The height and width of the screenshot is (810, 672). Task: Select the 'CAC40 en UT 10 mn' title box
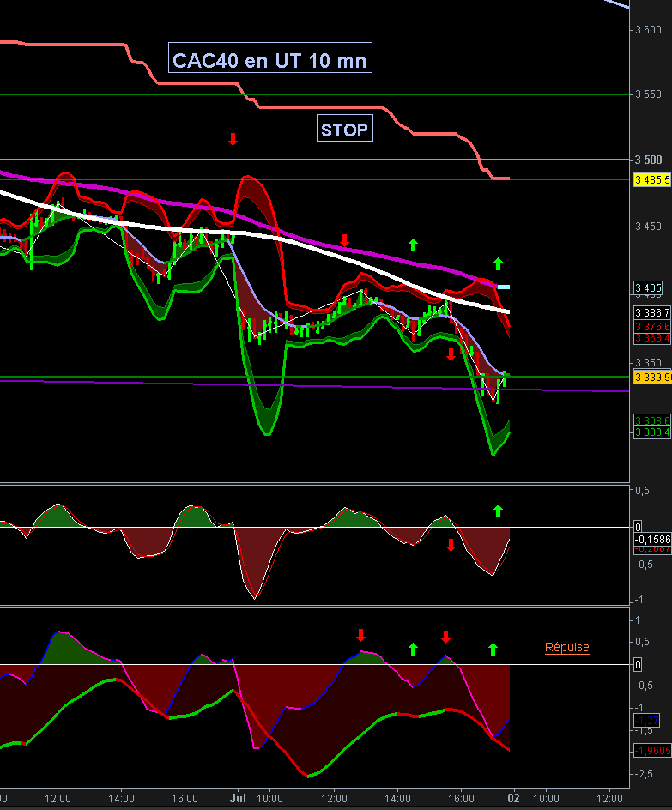(x=270, y=57)
